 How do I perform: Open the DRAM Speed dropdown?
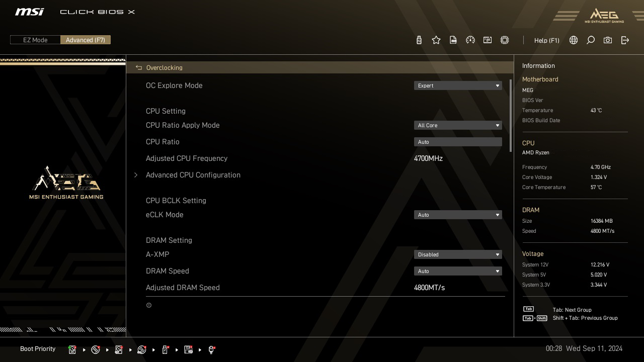click(457, 271)
